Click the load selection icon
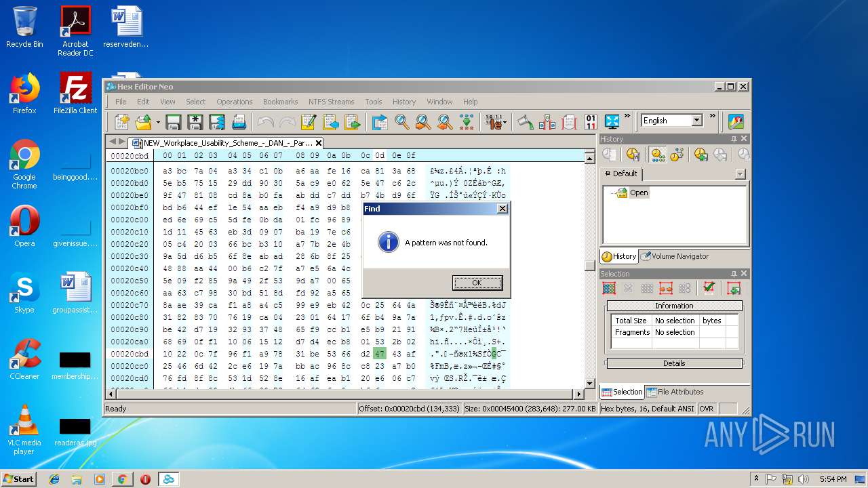 point(733,288)
